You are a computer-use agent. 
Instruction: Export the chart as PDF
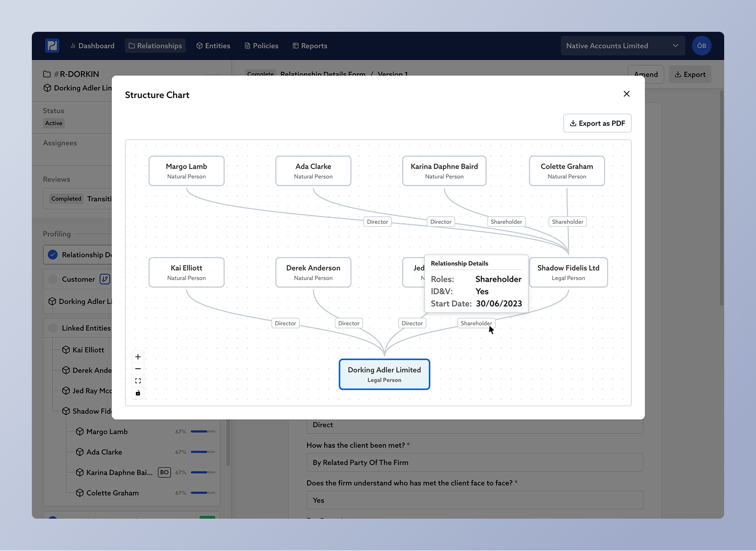coord(597,123)
